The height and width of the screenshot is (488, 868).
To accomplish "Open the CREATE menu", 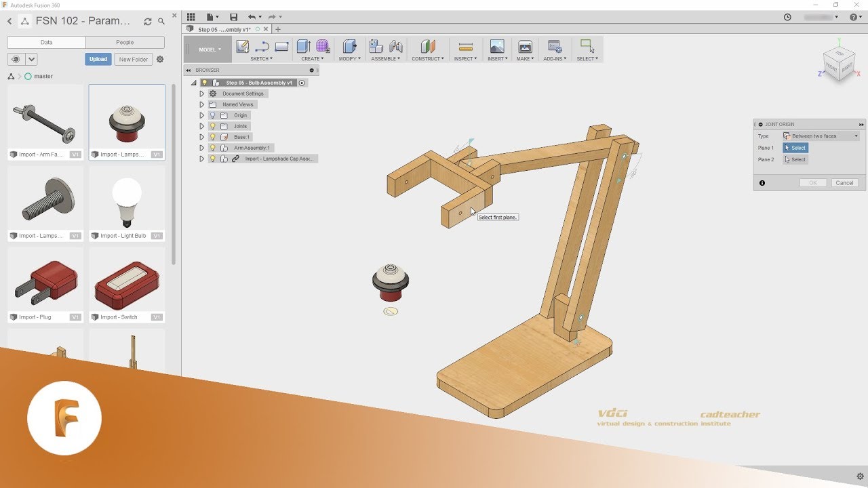I will [x=311, y=58].
